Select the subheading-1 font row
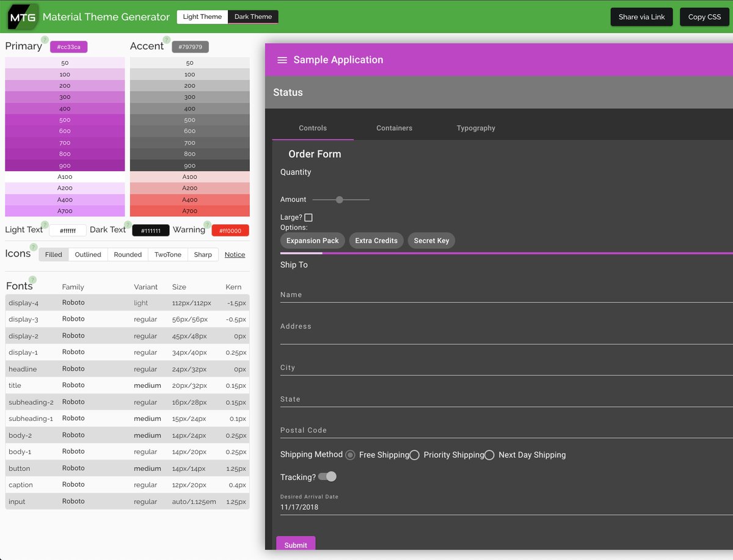Viewport: 733px width, 560px height. click(127, 419)
